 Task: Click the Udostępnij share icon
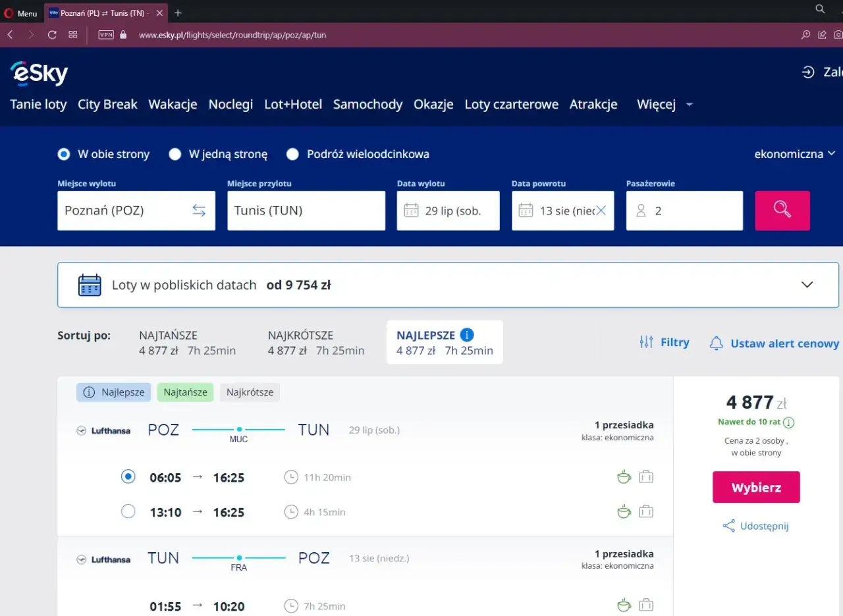[x=728, y=526]
